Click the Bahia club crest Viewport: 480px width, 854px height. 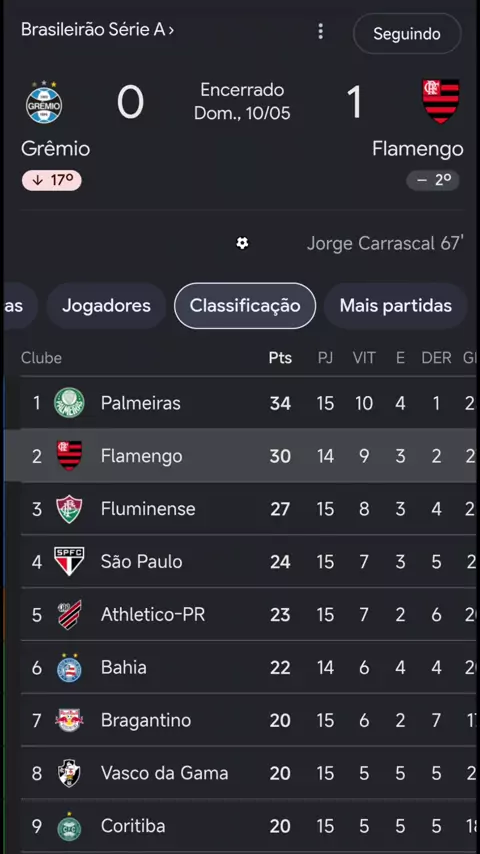[69, 667]
